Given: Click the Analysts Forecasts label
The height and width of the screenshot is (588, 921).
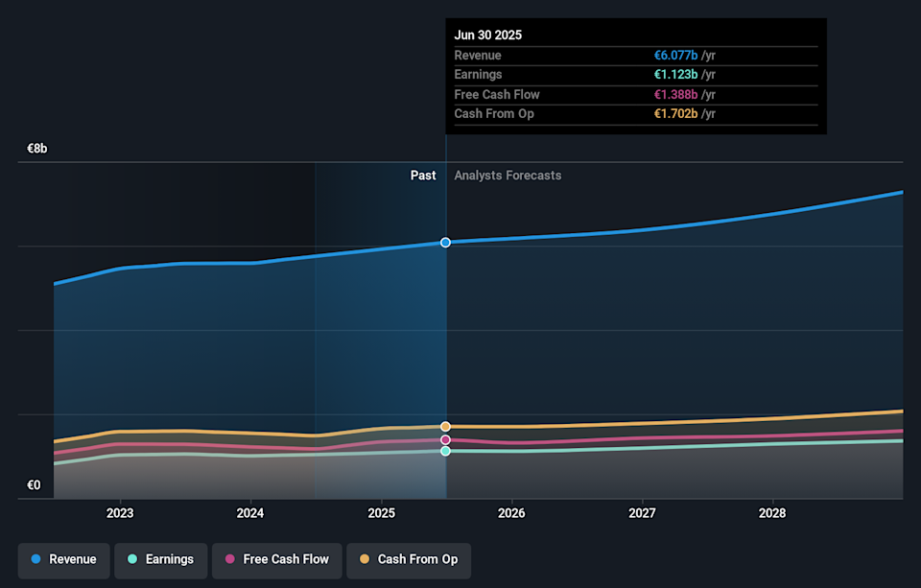Looking at the screenshot, I should 508,176.
